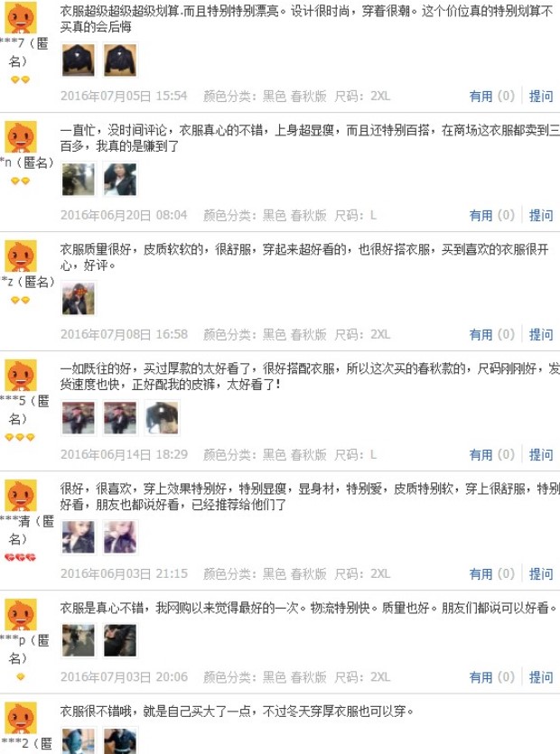560x754 pixels.
Task: Open first jacket photo in ***7's review
Action: [79, 61]
